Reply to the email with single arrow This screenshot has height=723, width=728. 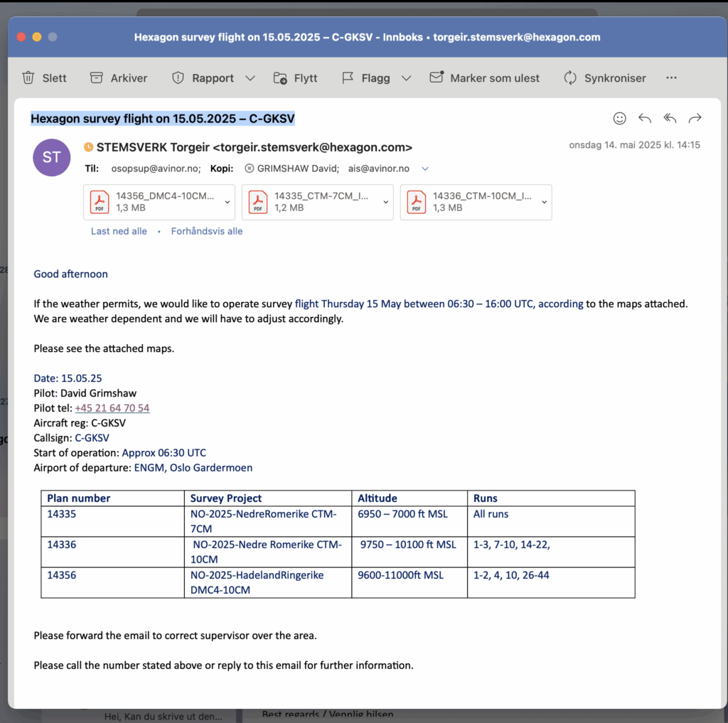point(645,119)
